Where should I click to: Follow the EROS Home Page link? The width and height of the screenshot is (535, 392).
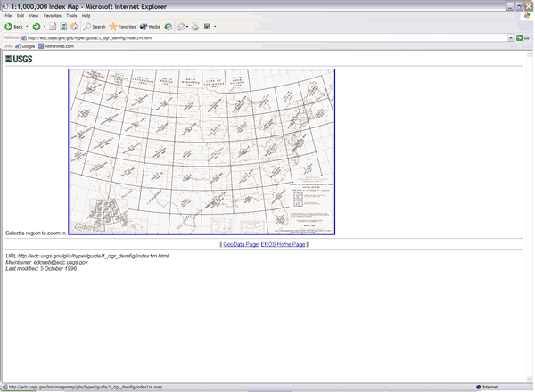[x=284, y=244]
